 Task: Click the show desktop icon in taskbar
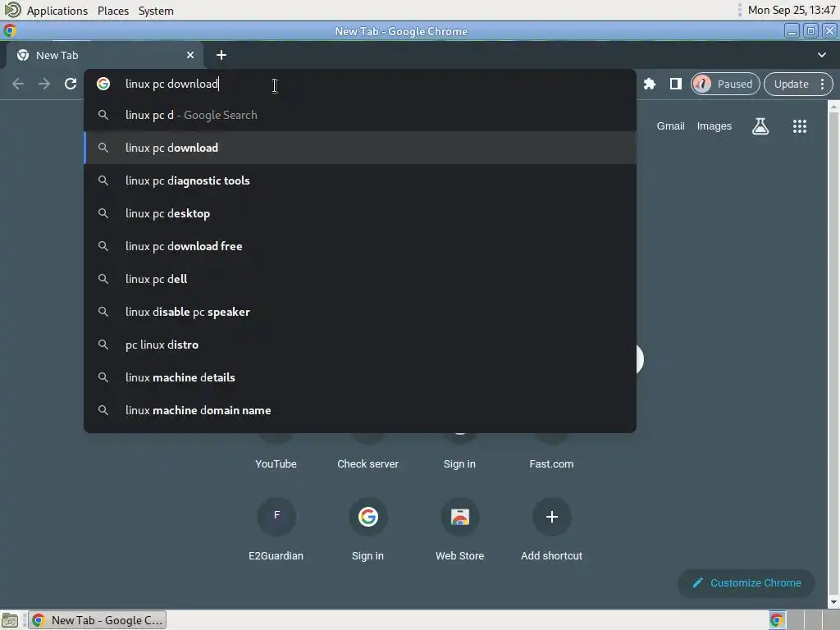click(x=10, y=620)
